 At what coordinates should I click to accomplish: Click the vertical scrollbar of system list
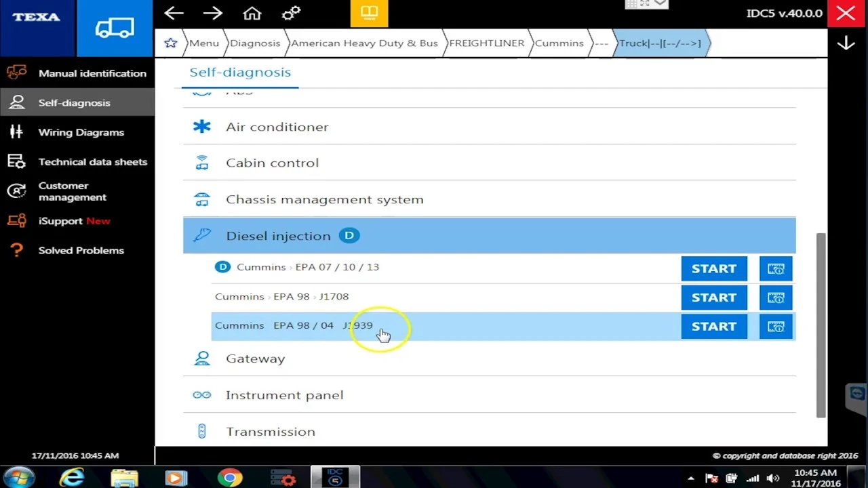821,325
